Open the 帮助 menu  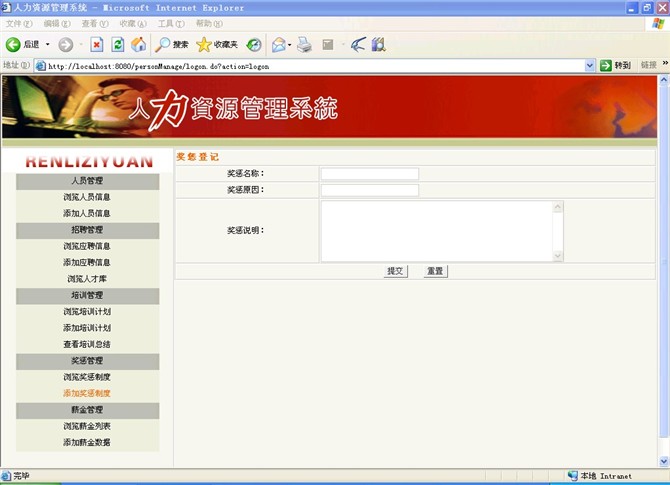209,24
